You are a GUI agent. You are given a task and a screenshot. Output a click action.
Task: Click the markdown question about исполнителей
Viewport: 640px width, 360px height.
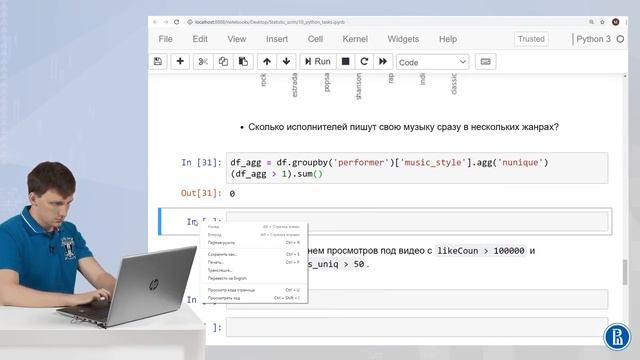tap(403, 127)
